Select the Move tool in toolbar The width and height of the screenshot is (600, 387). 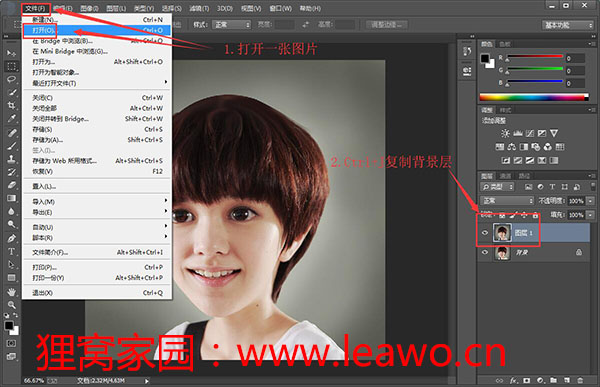[11, 53]
